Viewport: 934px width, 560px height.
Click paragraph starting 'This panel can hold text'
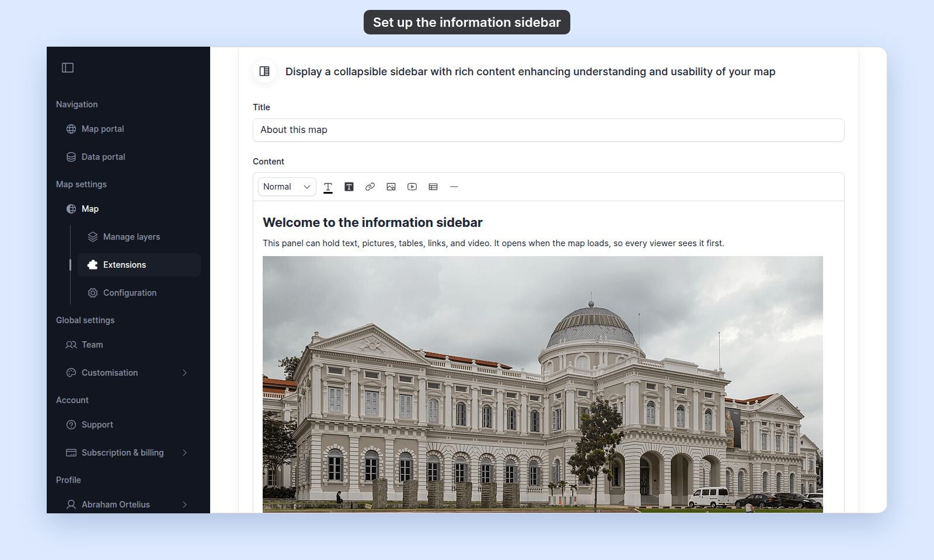tap(493, 243)
